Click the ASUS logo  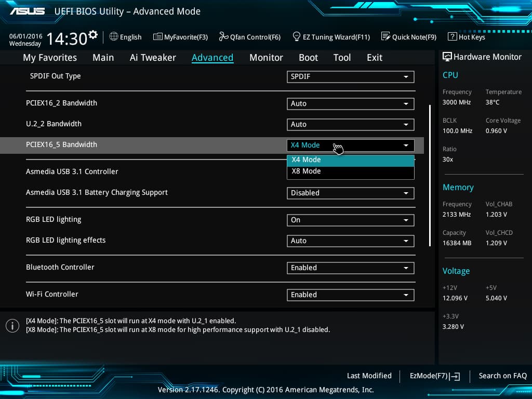[27, 11]
